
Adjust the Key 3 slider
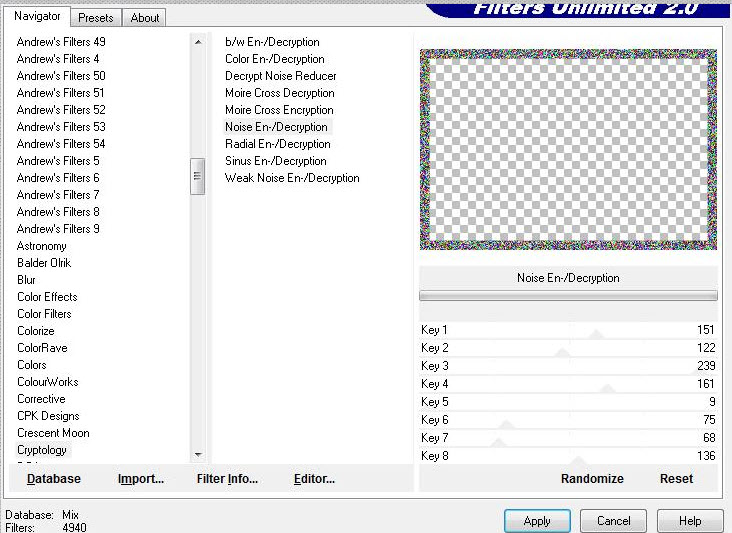pyautogui.click(x=568, y=366)
